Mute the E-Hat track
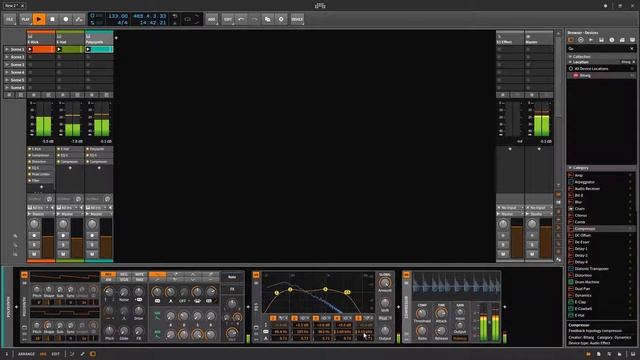The height and width of the screenshot is (360, 640). pyautogui.click(x=63, y=254)
